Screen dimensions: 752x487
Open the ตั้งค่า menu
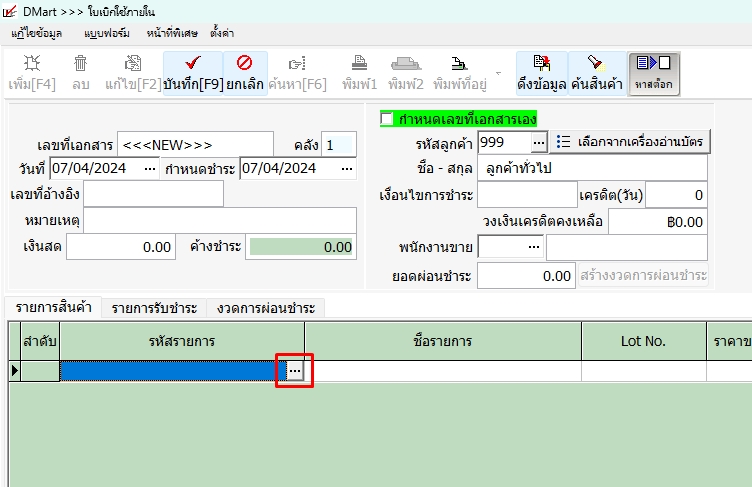pos(222,33)
